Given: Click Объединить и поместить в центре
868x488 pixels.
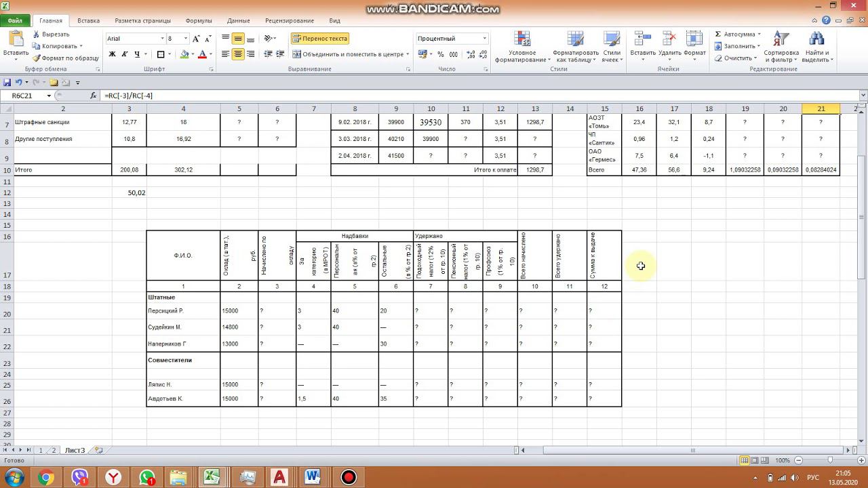Looking at the screenshot, I should point(348,54).
